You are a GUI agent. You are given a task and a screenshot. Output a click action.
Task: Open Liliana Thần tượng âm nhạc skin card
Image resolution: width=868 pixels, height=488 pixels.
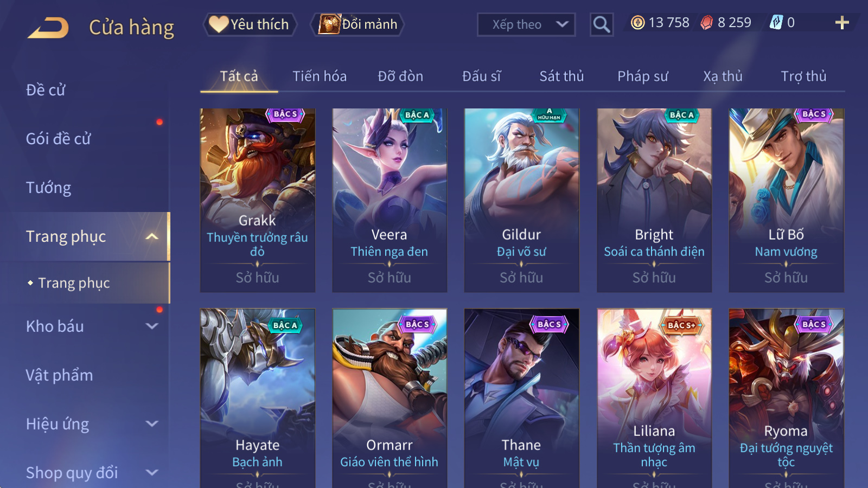coord(654,399)
